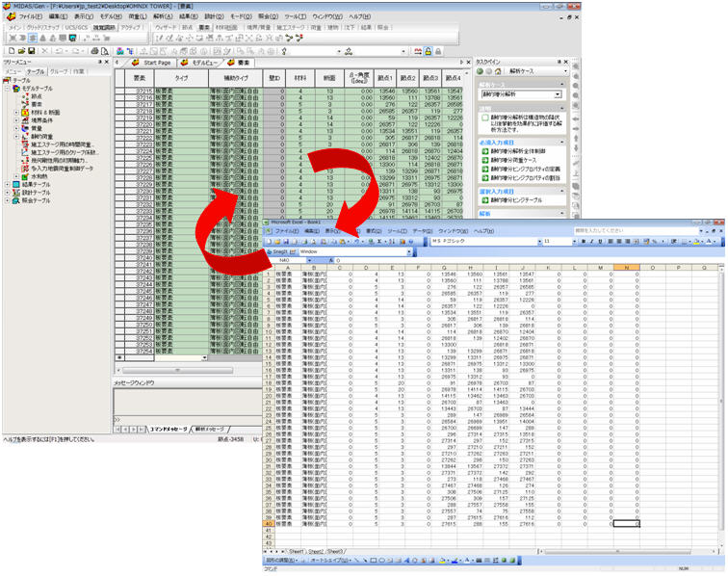Toggle Italic formatting in Excel

(x=591, y=242)
